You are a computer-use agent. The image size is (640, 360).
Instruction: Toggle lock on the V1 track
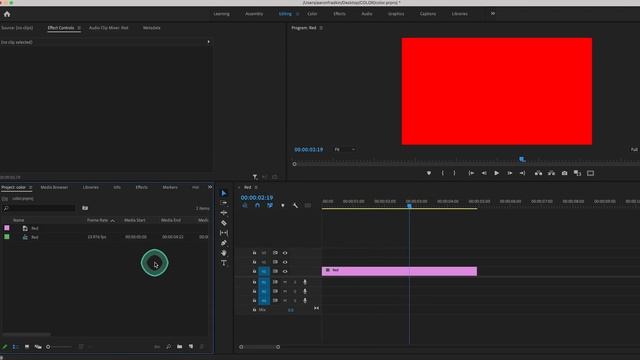click(x=254, y=271)
